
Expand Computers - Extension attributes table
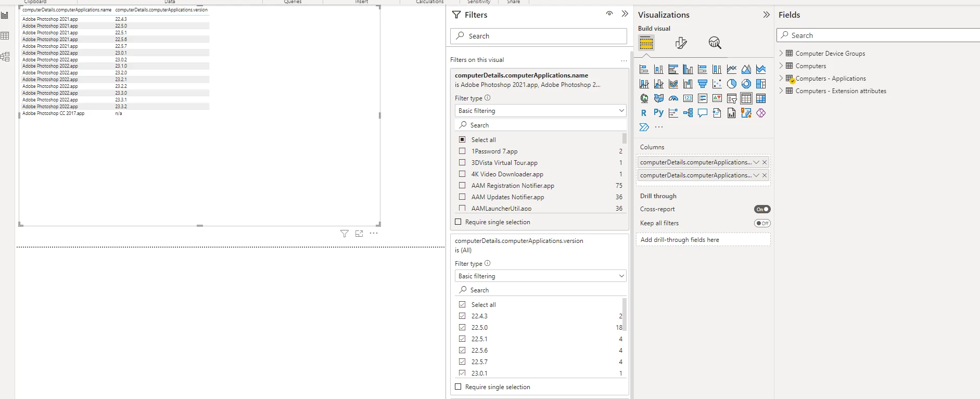(x=781, y=91)
